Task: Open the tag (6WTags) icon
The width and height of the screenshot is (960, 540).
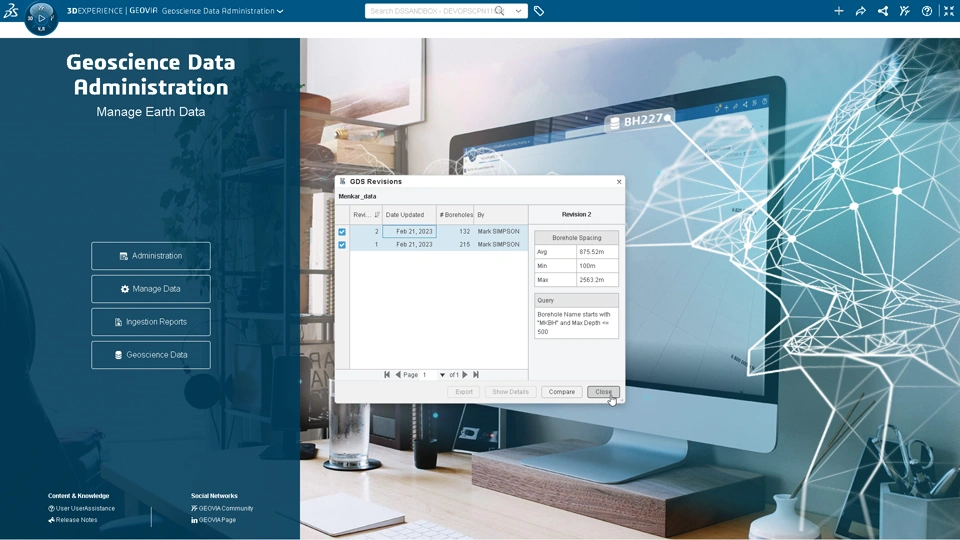Action: point(539,11)
